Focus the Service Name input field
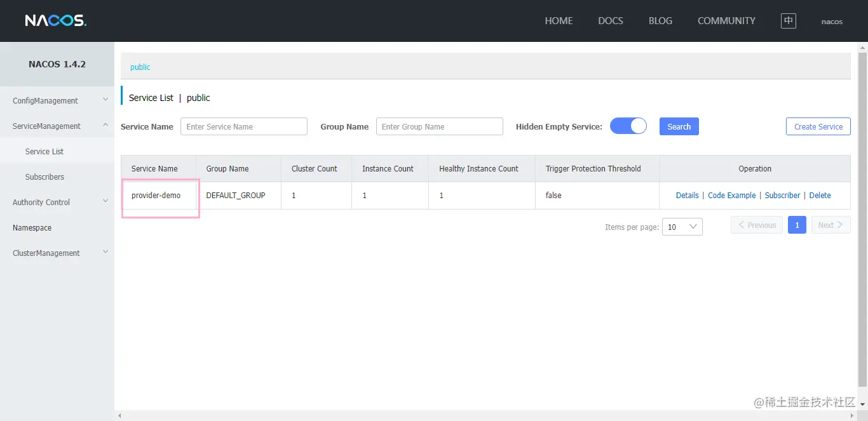 pyautogui.click(x=244, y=126)
